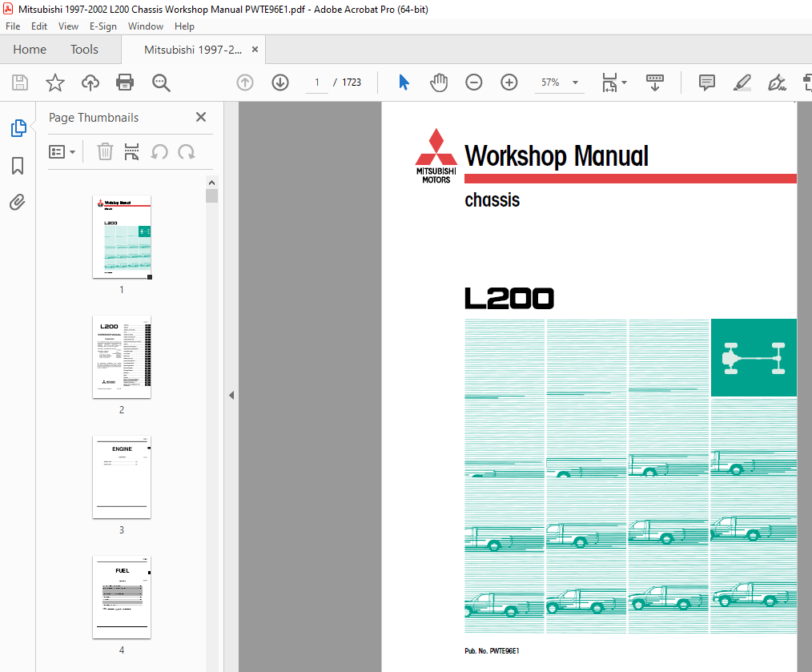The width and height of the screenshot is (812, 672).
Task: Open the Edit menu
Action: coord(39,26)
